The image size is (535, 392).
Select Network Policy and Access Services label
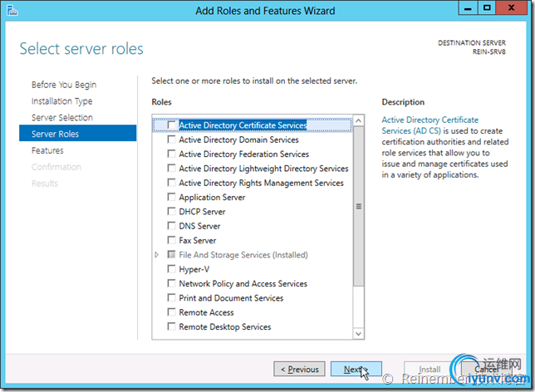point(243,283)
